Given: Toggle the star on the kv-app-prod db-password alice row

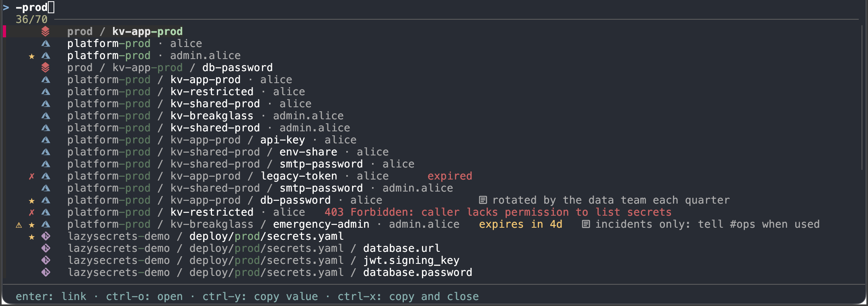Looking at the screenshot, I should click(x=32, y=201).
